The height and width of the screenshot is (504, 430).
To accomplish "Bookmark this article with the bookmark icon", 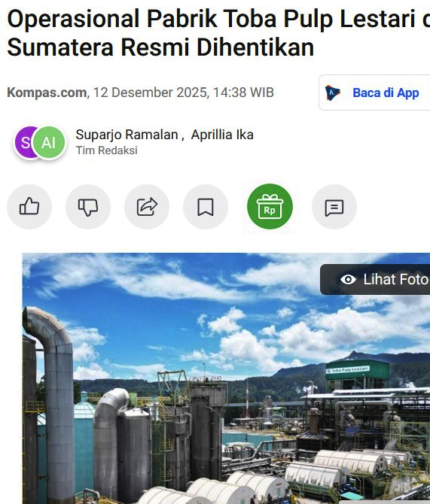I will (x=206, y=207).
